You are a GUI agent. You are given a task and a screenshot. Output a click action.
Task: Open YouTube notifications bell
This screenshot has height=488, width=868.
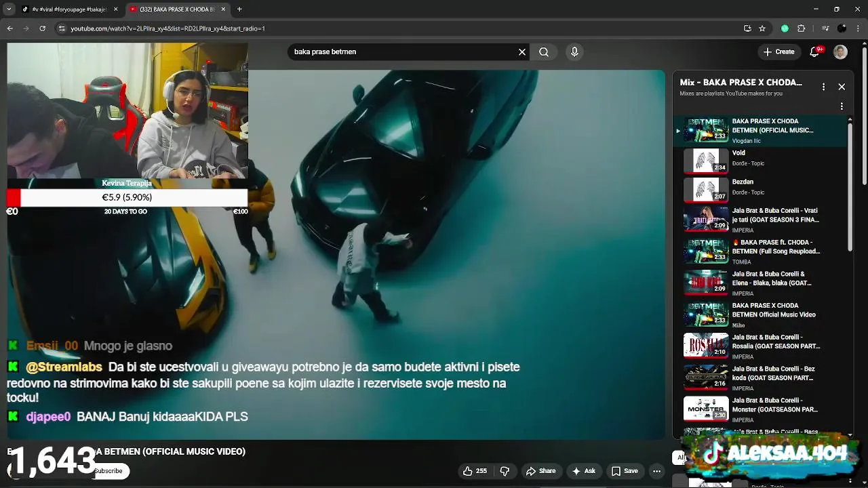[815, 52]
